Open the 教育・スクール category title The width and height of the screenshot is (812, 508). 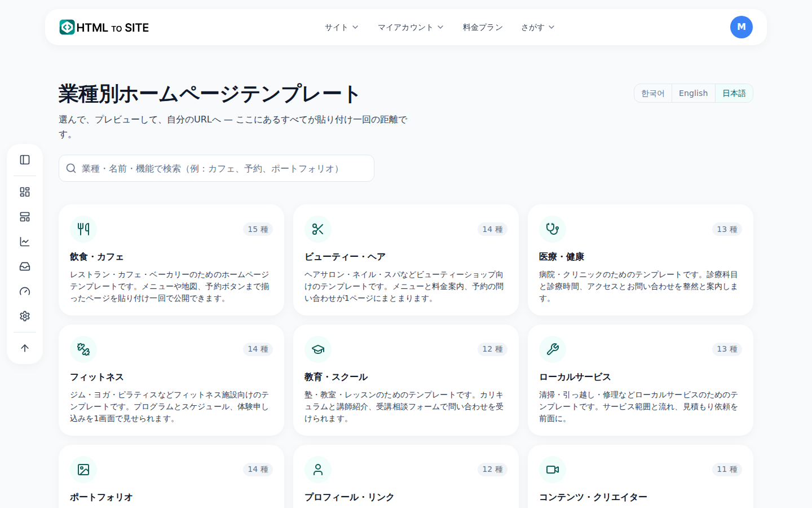click(336, 377)
